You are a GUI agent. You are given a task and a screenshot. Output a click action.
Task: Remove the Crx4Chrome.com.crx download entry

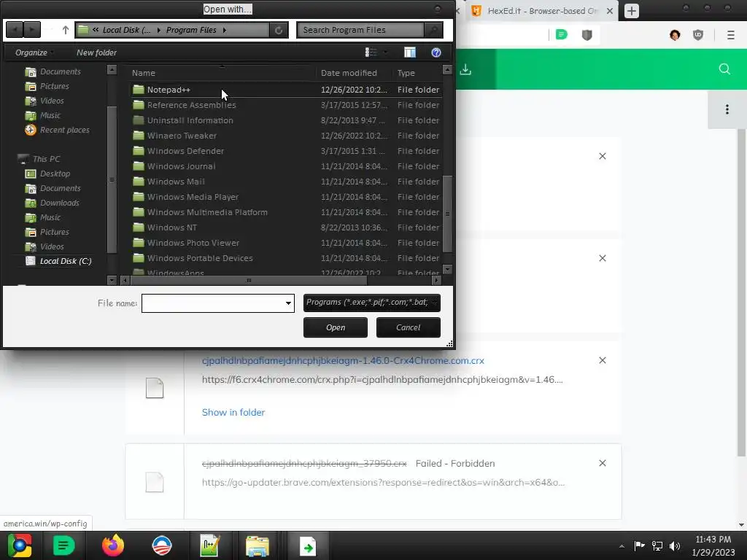(x=602, y=360)
